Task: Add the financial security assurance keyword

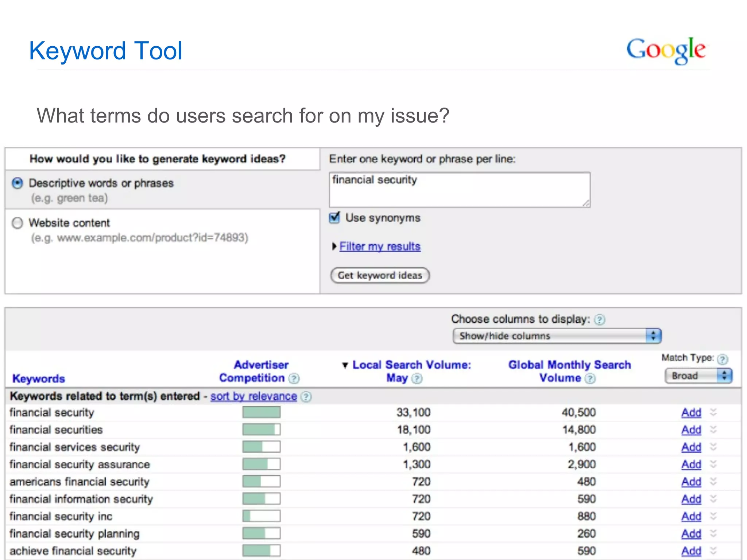Action: 691,464
